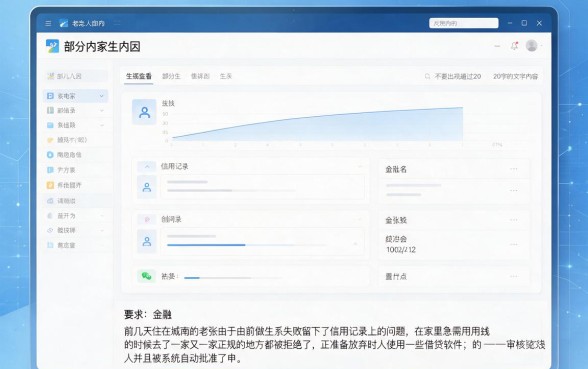This screenshot has width=588, height=369.
Task: Click the magnifier icon before 不要出现超过20
Action: tap(427, 76)
